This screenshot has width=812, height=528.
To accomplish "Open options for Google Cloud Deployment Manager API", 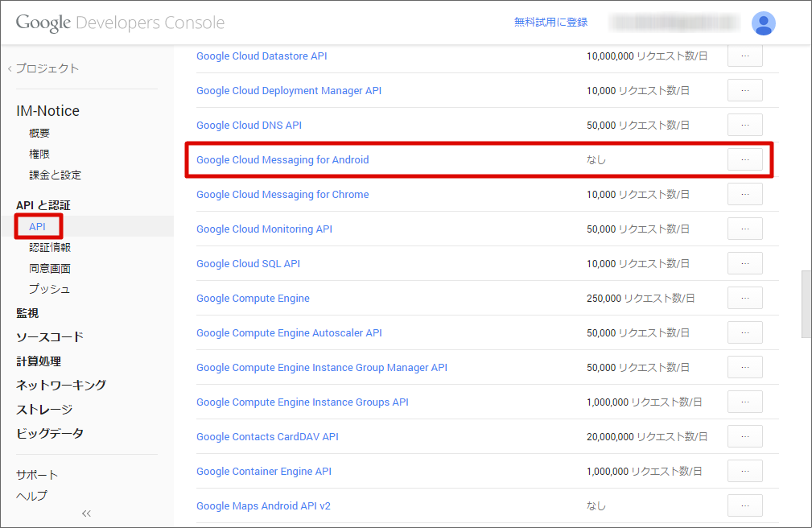I will click(x=744, y=90).
